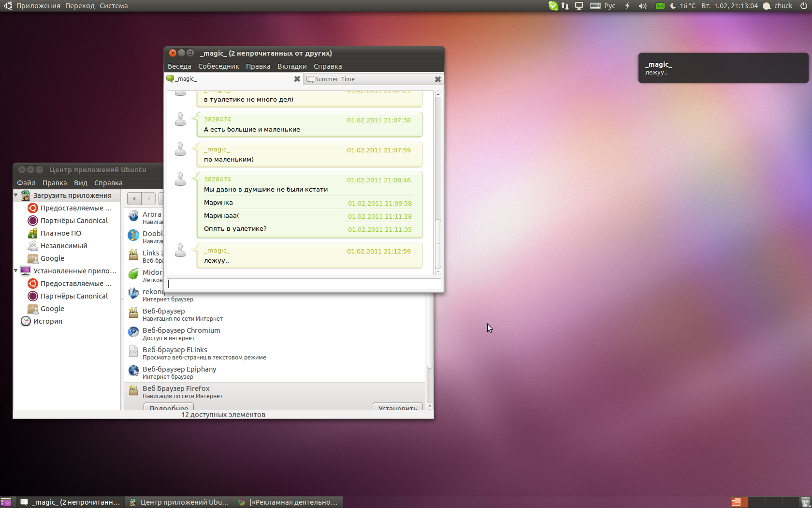Select the rekonq browser icon

(133, 294)
